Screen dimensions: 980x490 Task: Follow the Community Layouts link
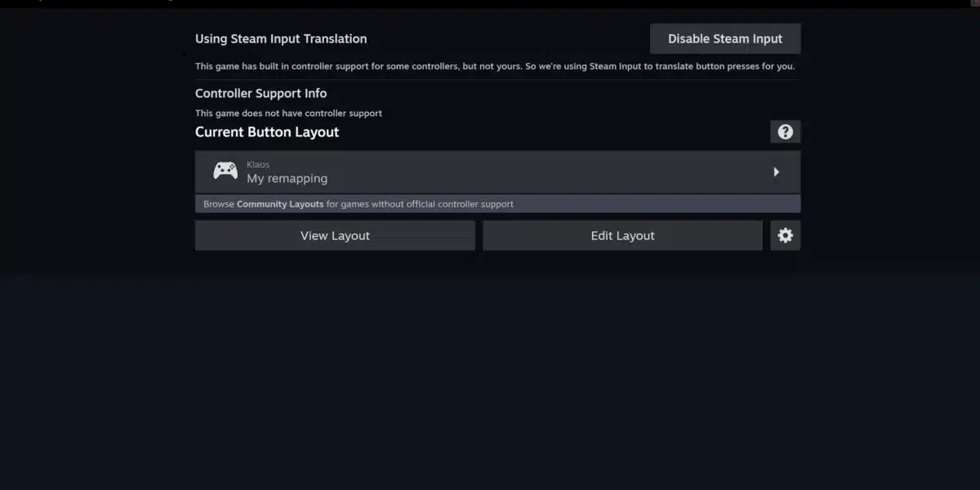point(280,204)
